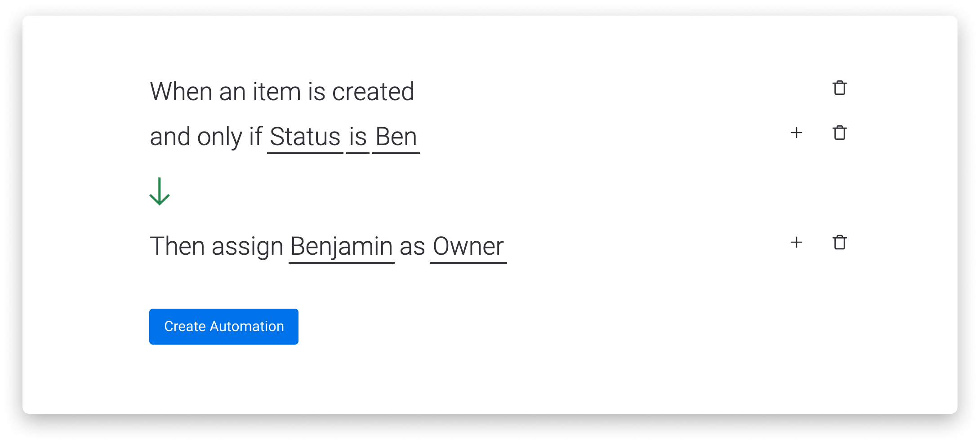Choose a different person than Benjamin
Image resolution: width=980 pixels, height=443 pixels.
coord(342,247)
